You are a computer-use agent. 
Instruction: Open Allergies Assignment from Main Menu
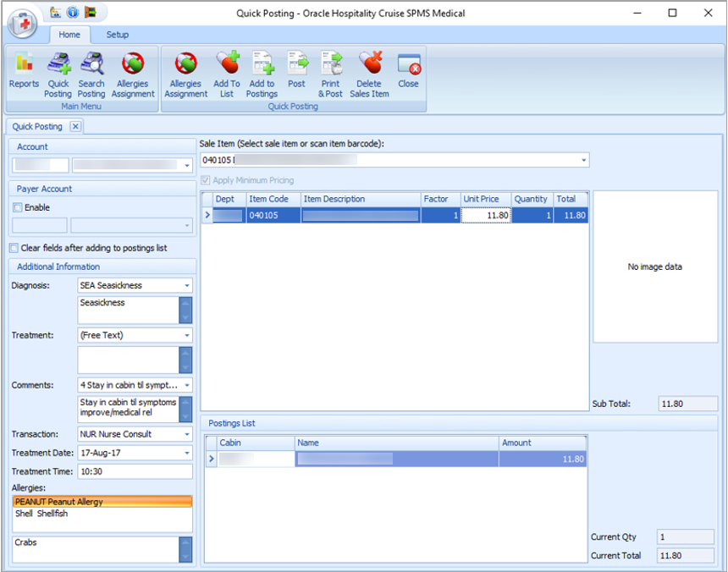(132, 72)
